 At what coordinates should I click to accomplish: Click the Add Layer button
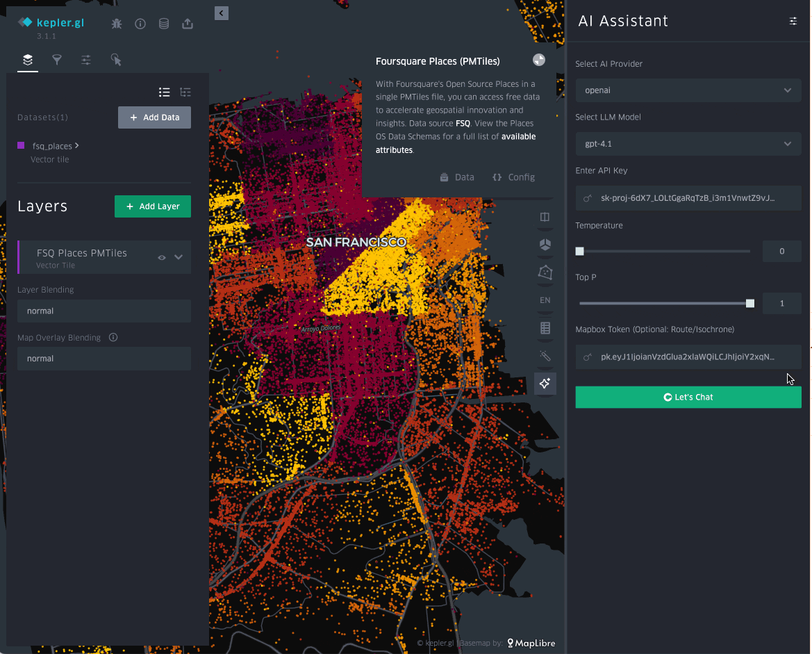(153, 206)
